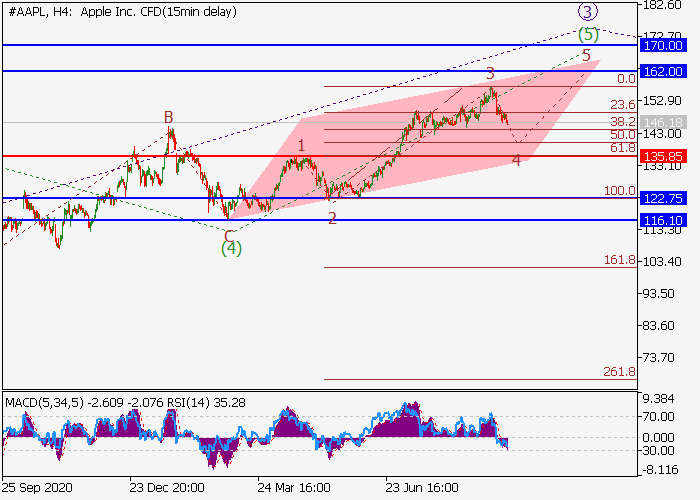Screen dimensions: 700x500
Task: Click the '23 Dec 20:00' date axis label
Action: point(167,488)
